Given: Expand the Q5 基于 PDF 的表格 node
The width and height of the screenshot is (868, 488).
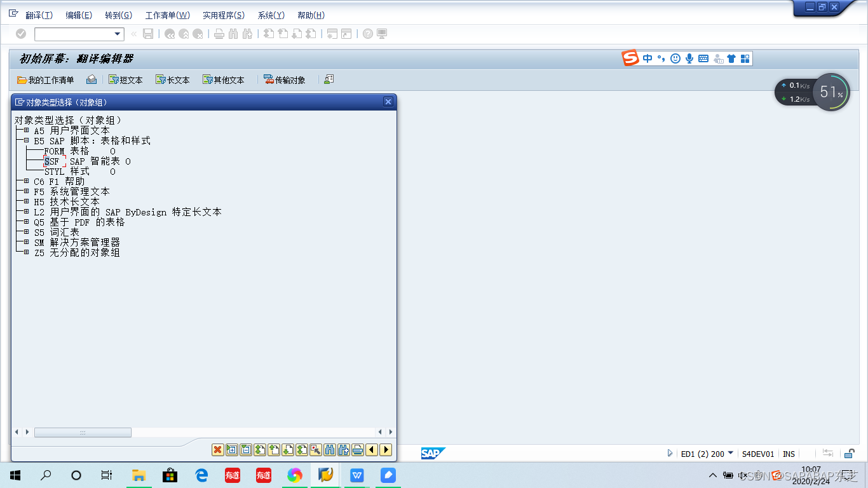Looking at the screenshot, I should 26,222.
